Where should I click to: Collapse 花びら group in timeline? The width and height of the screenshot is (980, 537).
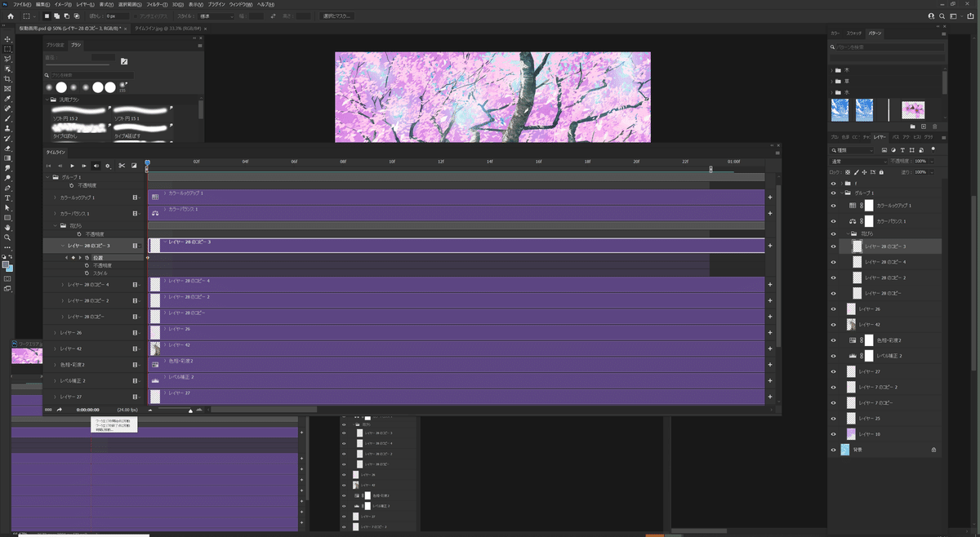point(56,226)
